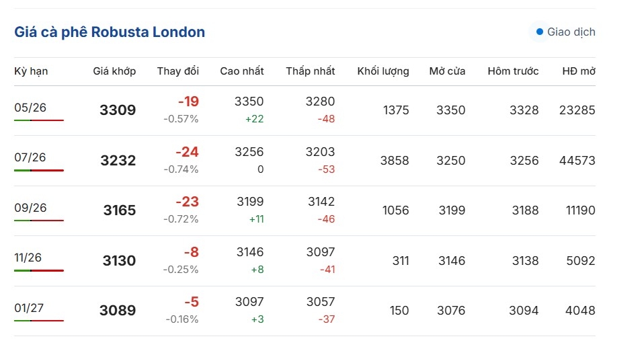Click the blue Giao dịch status dot
The width and height of the screenshot is (644, 351).
[x=539, y=32]
